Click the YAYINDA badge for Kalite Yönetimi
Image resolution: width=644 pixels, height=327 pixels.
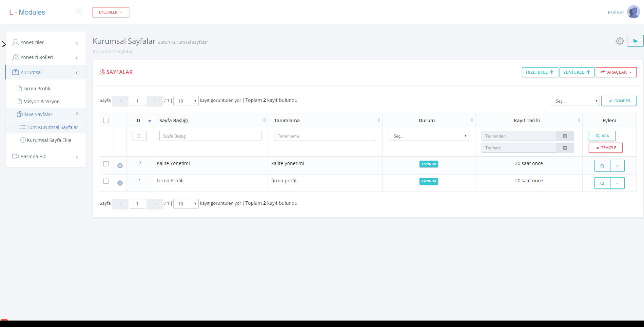coord(429,164)
